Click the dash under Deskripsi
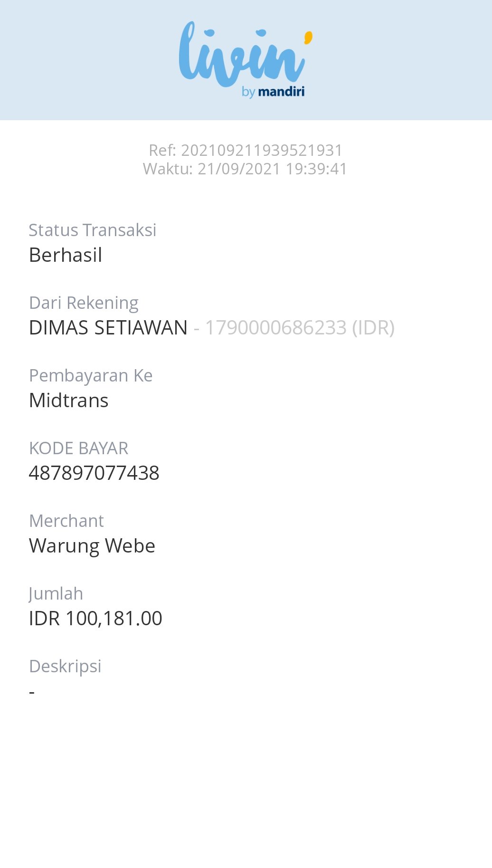492x868 pixels. pos(32,692)
